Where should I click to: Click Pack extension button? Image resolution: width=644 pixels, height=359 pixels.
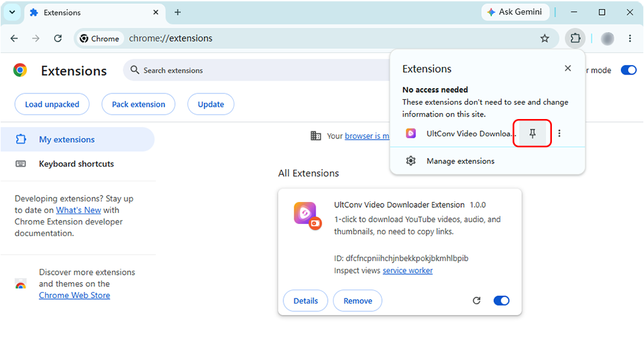point(138,104)
